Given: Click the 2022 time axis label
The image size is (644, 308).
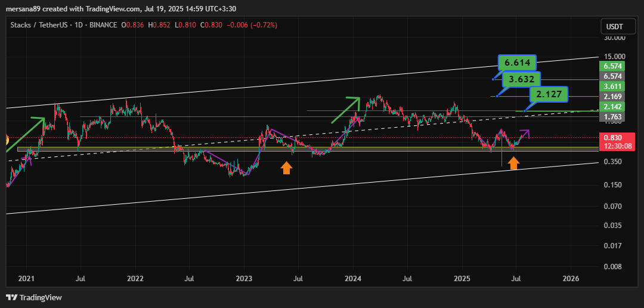Looking at the screenshot, I should click(x=135, y=279).
